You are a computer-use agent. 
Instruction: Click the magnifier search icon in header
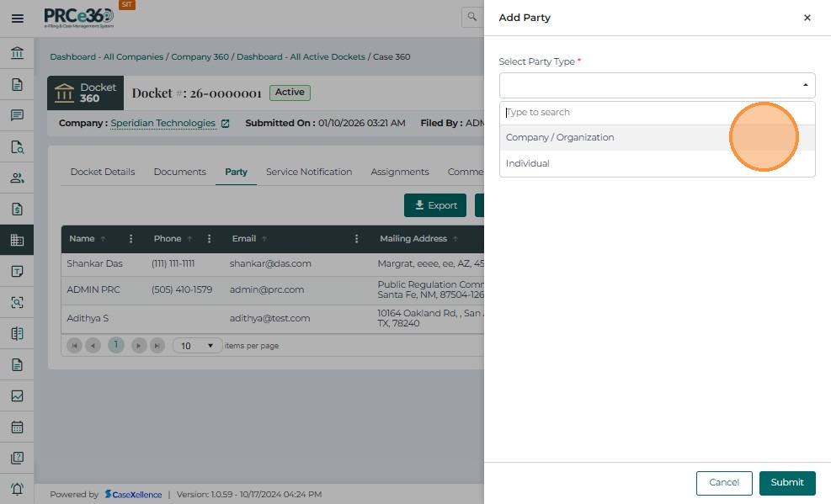[471, 17]
